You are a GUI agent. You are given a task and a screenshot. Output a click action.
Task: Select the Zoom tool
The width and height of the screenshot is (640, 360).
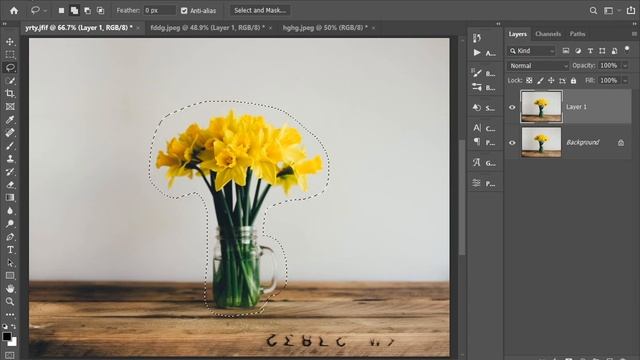(10, 302)
